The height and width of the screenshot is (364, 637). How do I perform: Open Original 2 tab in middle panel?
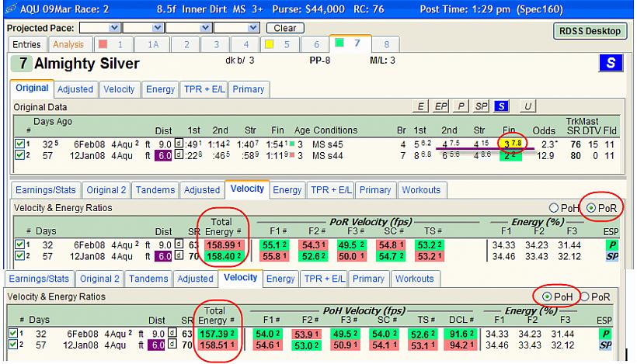(x=106, y=190)
